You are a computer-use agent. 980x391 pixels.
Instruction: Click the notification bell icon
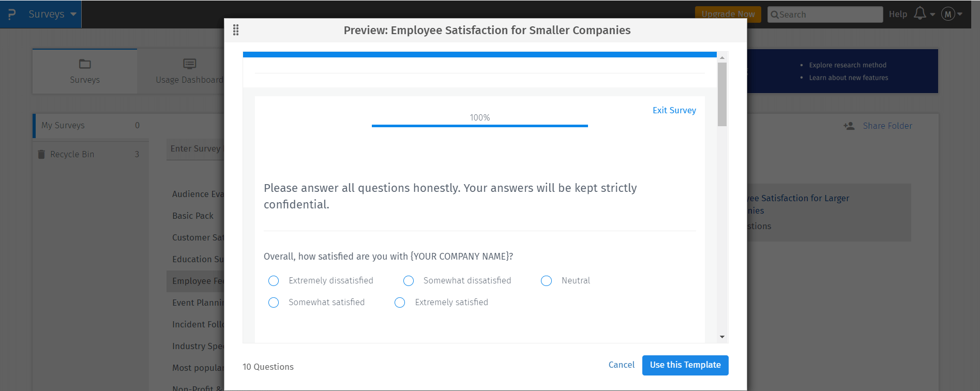921,14
